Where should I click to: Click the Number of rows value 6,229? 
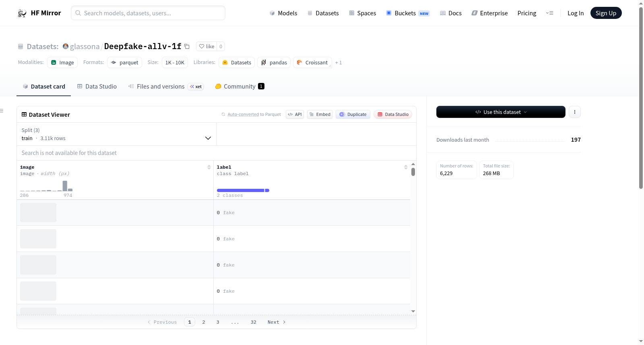coord(446,174)
